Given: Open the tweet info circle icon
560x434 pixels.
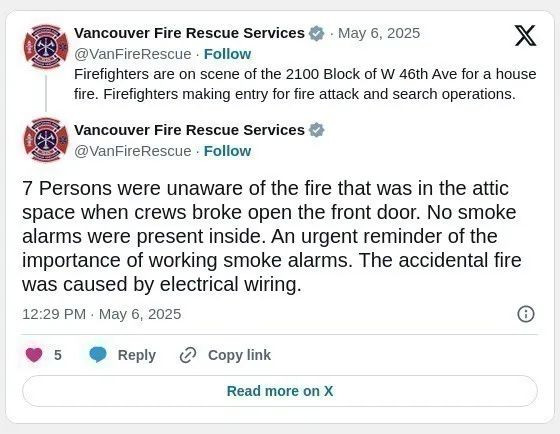Looking at the screenshot, I should [526, 314].
